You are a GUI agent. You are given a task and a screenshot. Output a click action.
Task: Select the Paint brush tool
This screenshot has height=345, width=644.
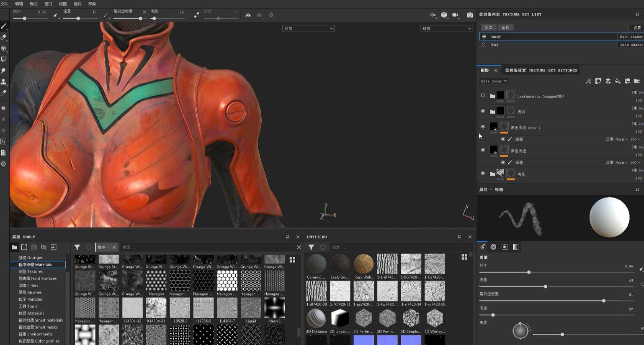(4, 26)
